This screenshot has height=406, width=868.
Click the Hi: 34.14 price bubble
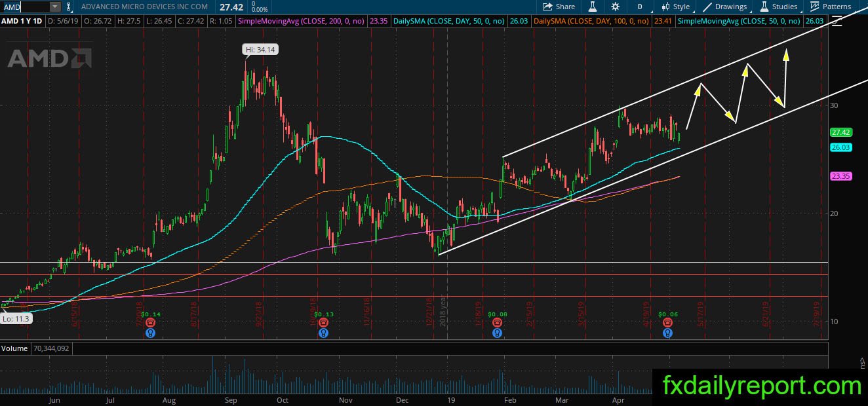click(260, 50)
